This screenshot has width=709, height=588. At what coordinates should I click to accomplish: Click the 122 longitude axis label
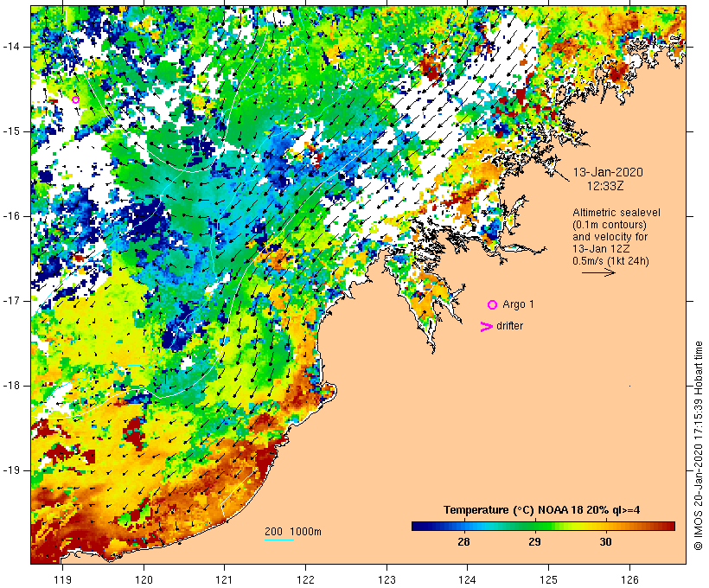[306, 580]
